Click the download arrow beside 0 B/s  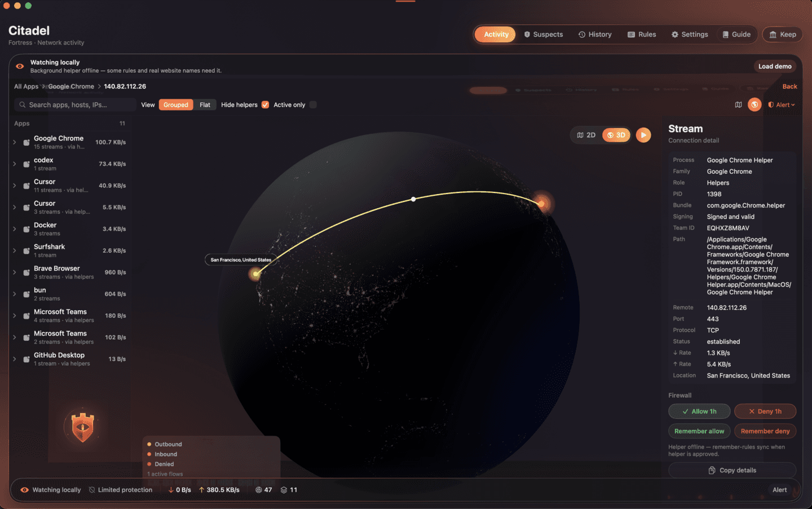[x=171, y=490]
